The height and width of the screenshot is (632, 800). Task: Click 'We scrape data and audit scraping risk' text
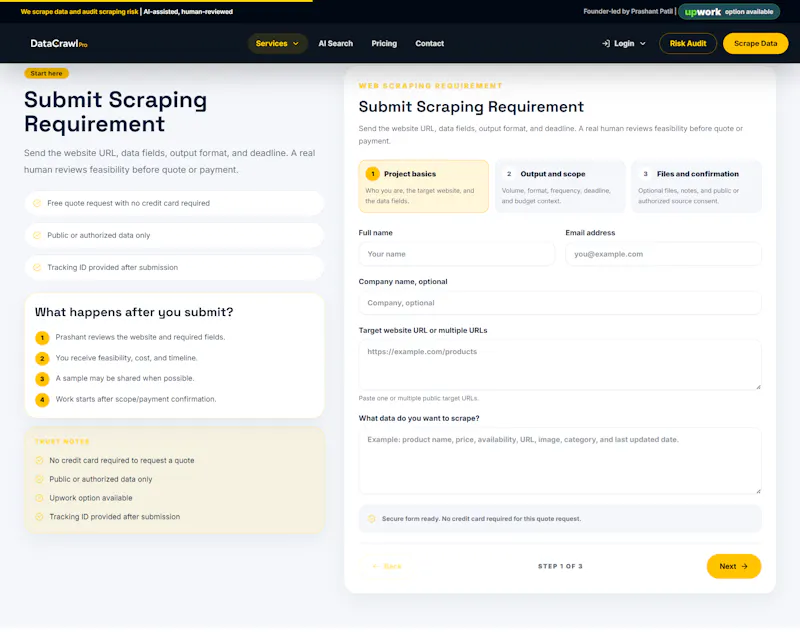(x=80, y=11)
